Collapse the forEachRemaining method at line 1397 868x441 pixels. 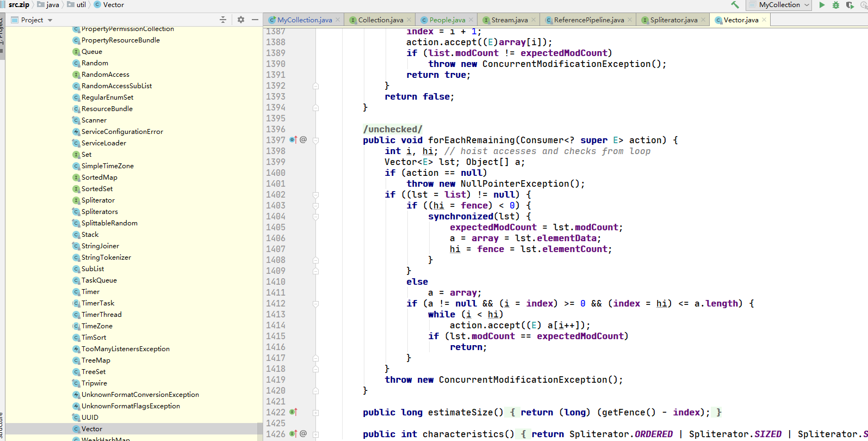[x=315, y=140]
